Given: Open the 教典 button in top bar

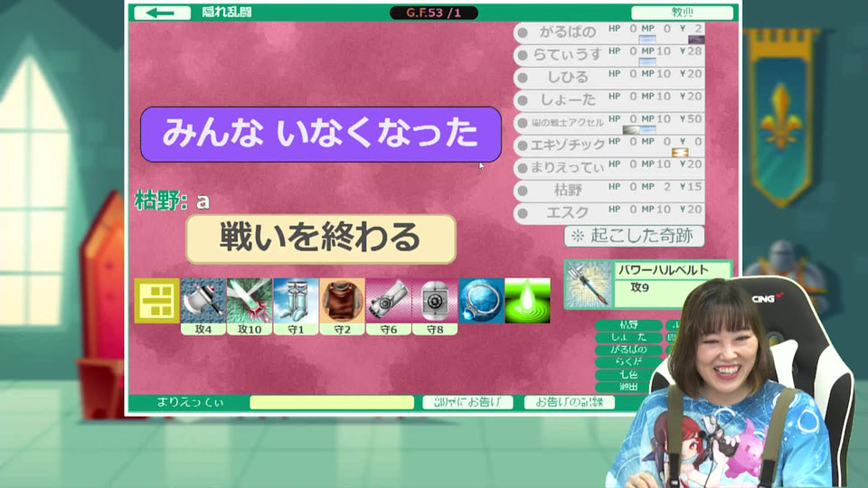Looking at the screenshot, I should [682, 12].
